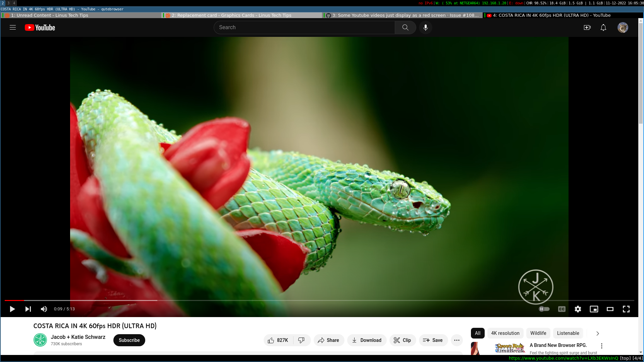
Task: Open options menu for Browser RPG ad
Action: (601, 346)
